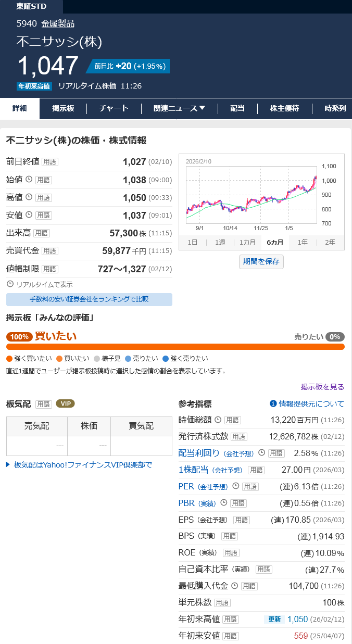Click the clock icon next to リアルタイムで表示
Screen dimensions: 352x644
click(x=10, y=284)
